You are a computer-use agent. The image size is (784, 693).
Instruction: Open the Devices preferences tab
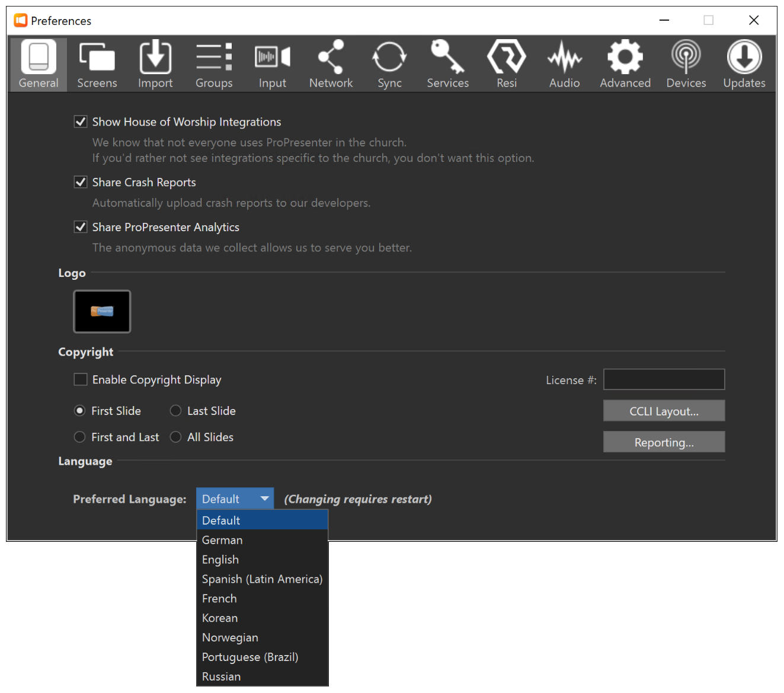pyautogui.click(x=686, y=64)
